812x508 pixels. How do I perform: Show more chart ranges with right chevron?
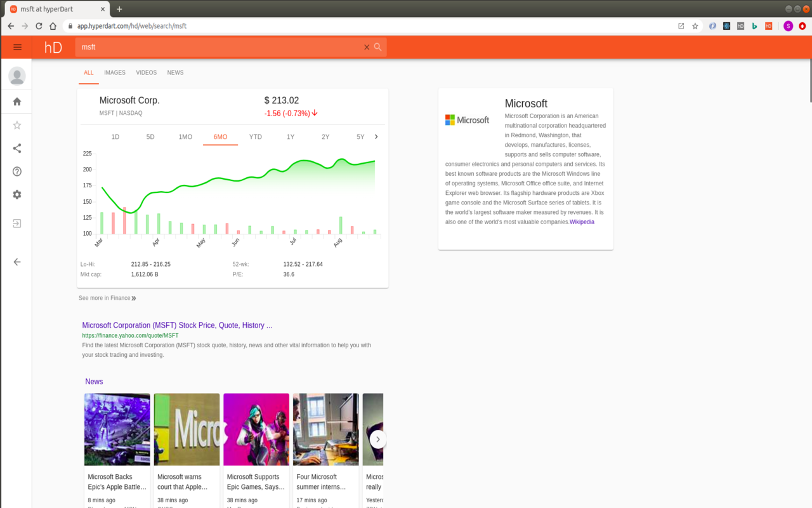coord(376,137)
